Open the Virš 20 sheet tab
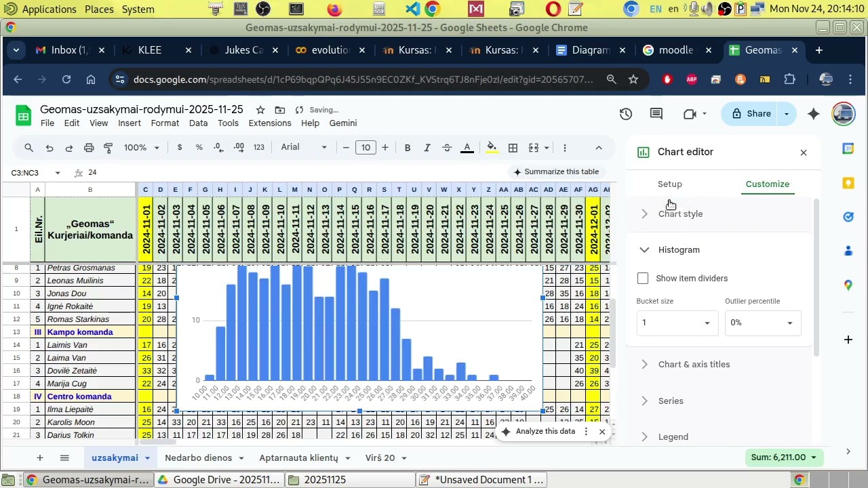Image resolution: width=868 pixels, height=488 pixels. tap(380, 458)
